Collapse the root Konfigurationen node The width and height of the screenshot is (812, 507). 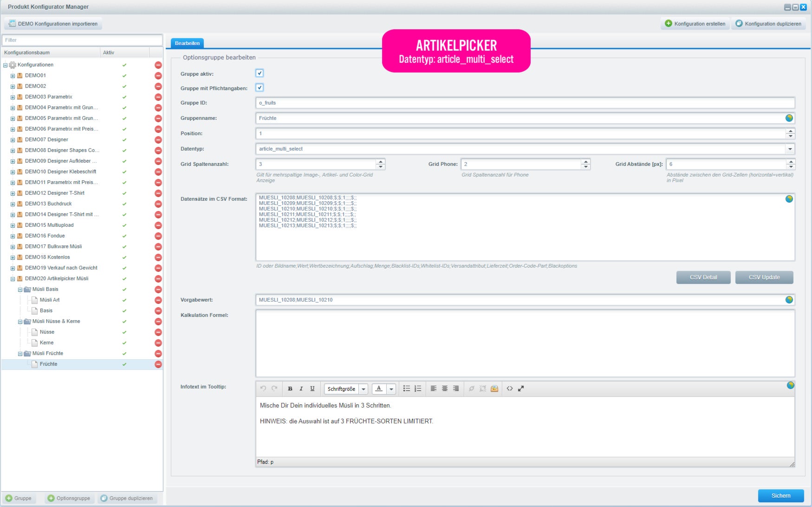click(x=5, y=65)
